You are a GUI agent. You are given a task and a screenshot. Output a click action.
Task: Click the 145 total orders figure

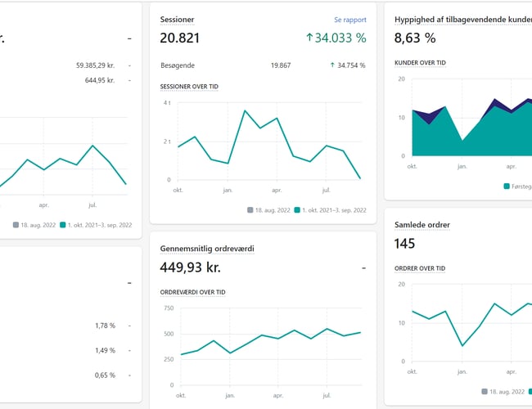tap(405, 244)
